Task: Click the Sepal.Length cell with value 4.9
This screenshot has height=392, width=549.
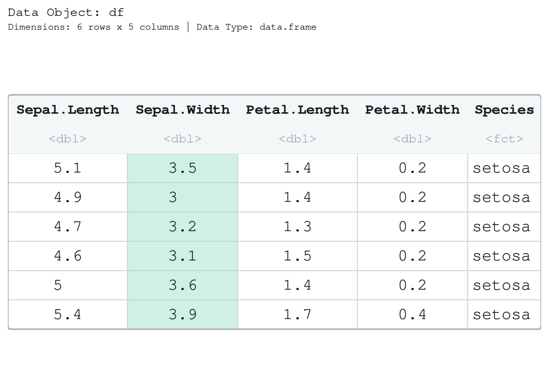Action: (68, 197)
